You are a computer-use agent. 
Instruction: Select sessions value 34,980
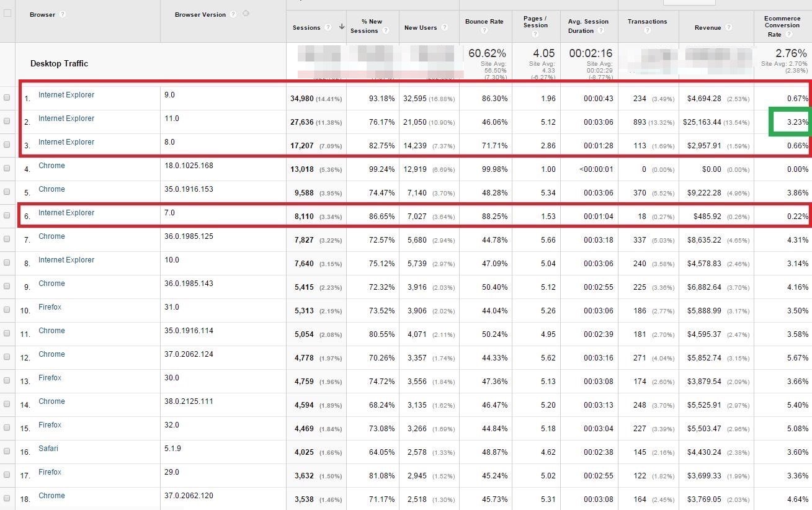pyautogui.click(x=302, y=99)
